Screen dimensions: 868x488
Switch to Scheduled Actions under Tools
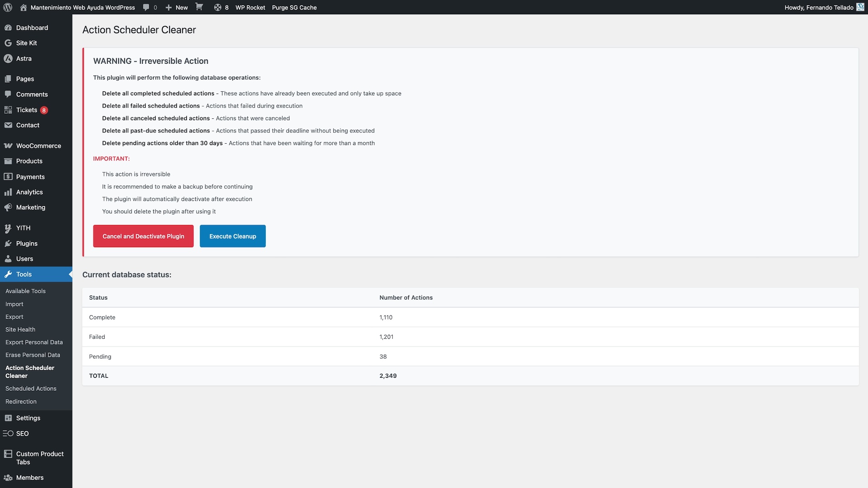click(31, 388)
